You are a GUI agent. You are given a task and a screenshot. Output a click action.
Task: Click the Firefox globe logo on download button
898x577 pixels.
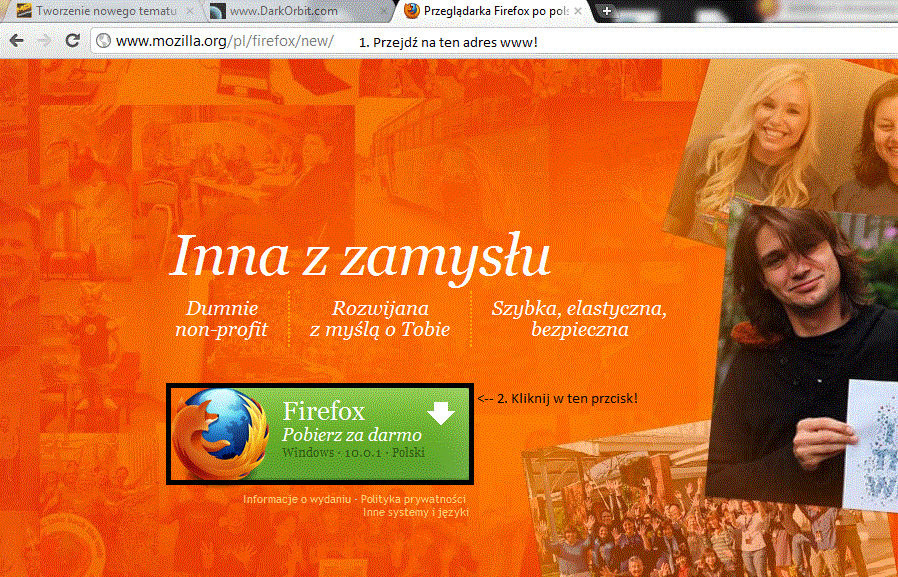click(220, 433)
